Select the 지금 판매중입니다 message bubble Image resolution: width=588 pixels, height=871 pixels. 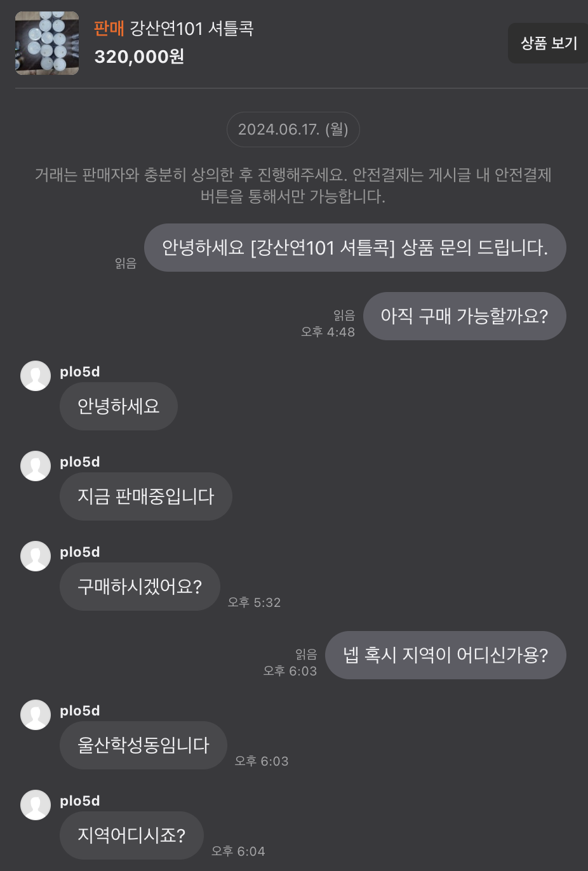coord(146,496)
